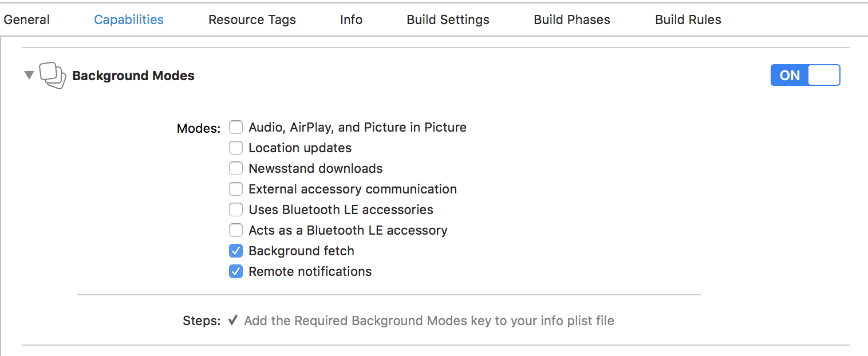
Task: Tick External accessory communication checkbox
Action: (236, 189)
